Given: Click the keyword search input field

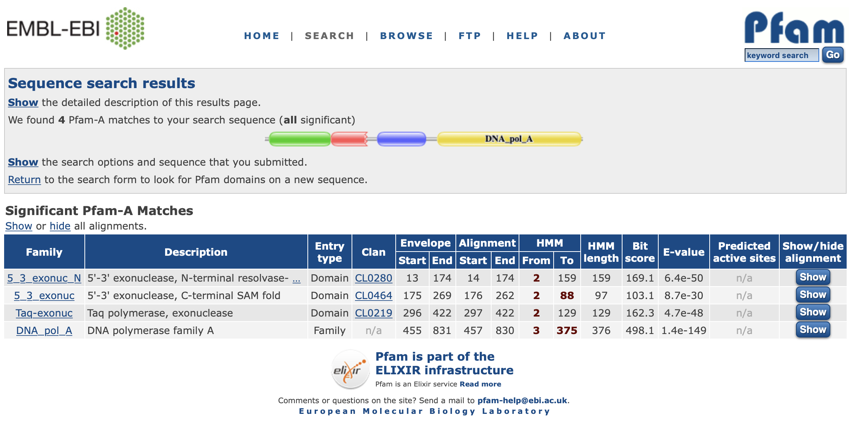Looking at the screenshot, I should tap(781, 55).
